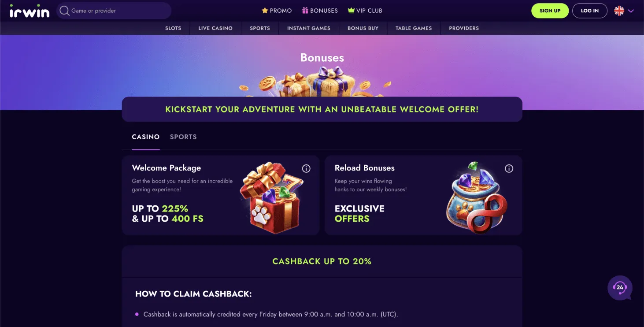Click the SIGN UP button

tap(550, 11)
